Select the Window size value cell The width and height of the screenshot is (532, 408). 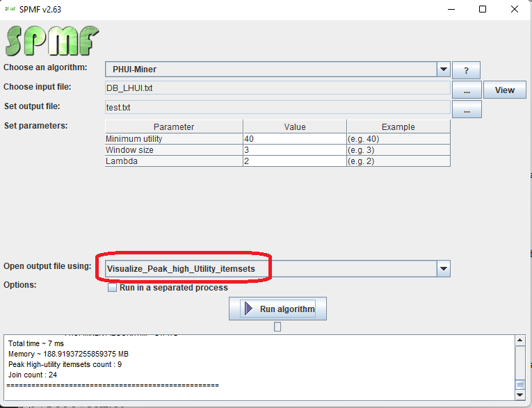pyautogui.click(x=294, y=150)
